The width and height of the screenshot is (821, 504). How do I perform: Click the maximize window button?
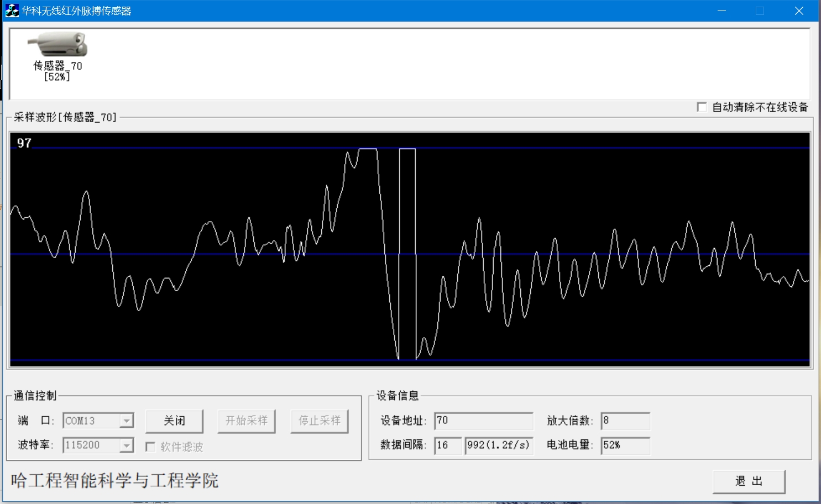(760, 11)
